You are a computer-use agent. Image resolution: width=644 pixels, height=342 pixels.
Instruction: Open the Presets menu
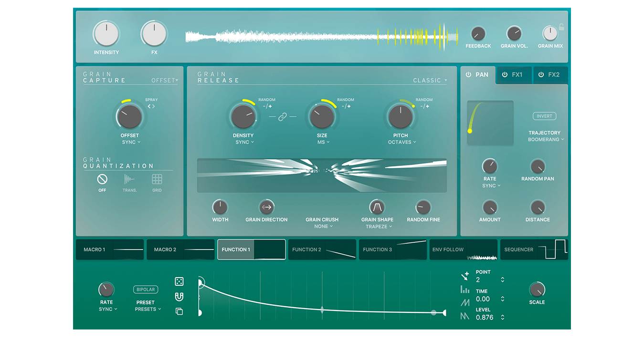(148, 309)
